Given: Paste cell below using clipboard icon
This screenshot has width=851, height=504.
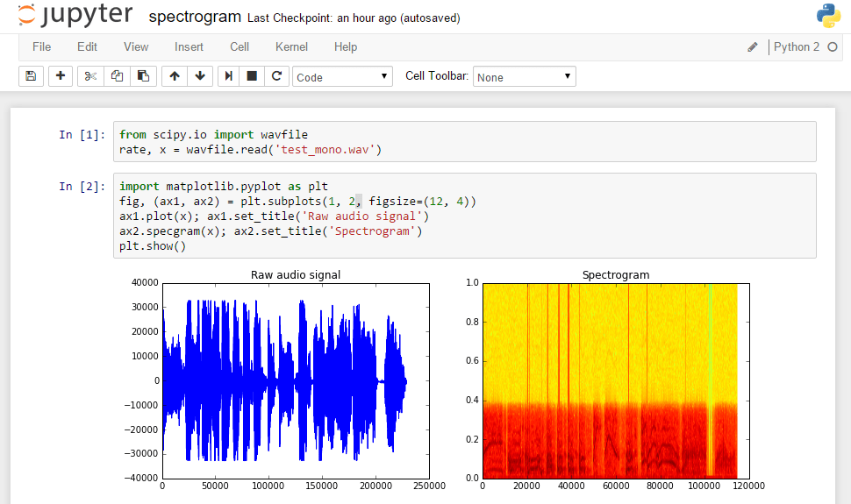Looking at the screenshot, I should pyautogui.click(x=143, y=76).
